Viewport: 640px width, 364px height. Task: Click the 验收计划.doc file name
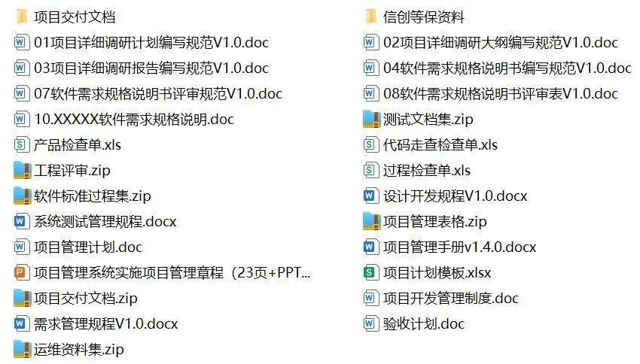(424, 324)
